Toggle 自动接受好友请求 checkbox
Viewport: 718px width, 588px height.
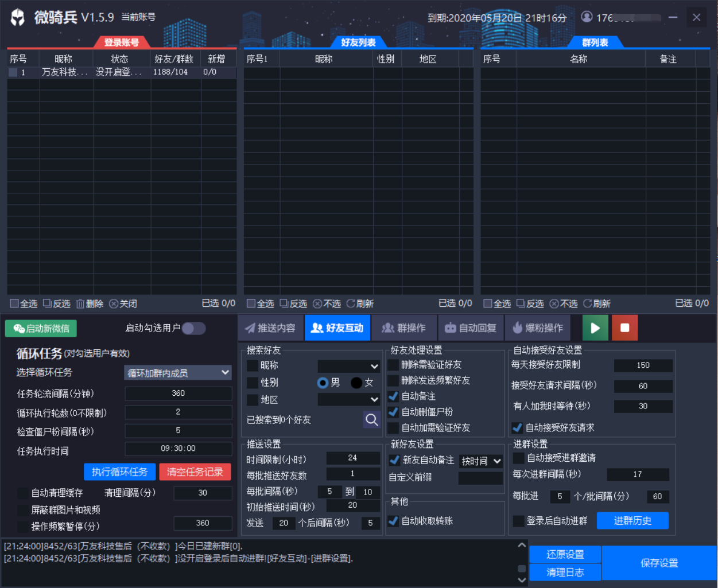[x=517, y=428]
